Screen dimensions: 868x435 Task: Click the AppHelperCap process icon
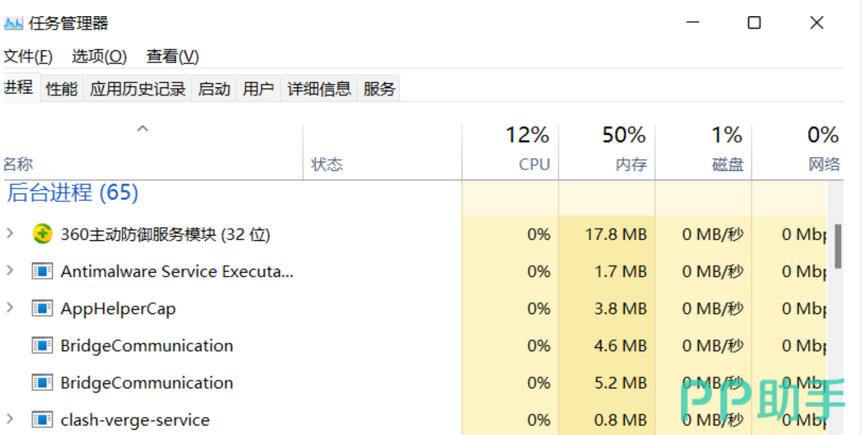pyautogui.click(x=42, y=309)
